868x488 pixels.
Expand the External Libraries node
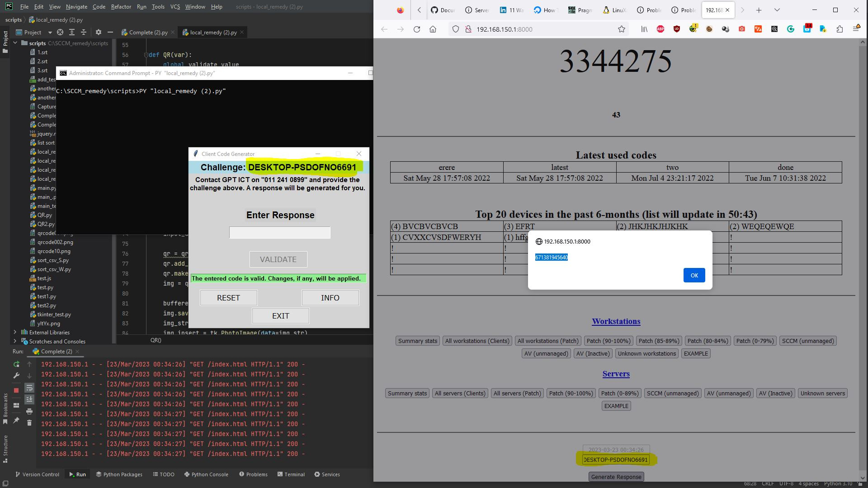point(15,332)
